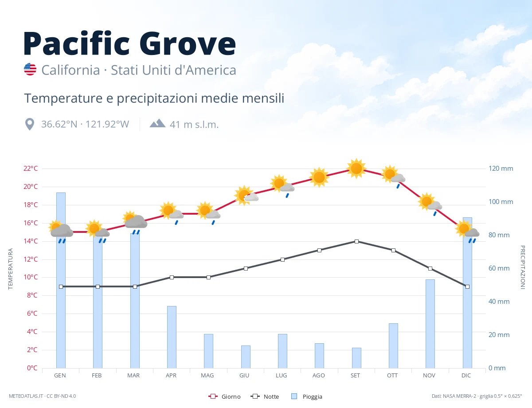Image resolution: width=532 pixels, height=408 pixels.
Task: Click the GIU month label
Action: pyautogui.click(x=244, y=376)
